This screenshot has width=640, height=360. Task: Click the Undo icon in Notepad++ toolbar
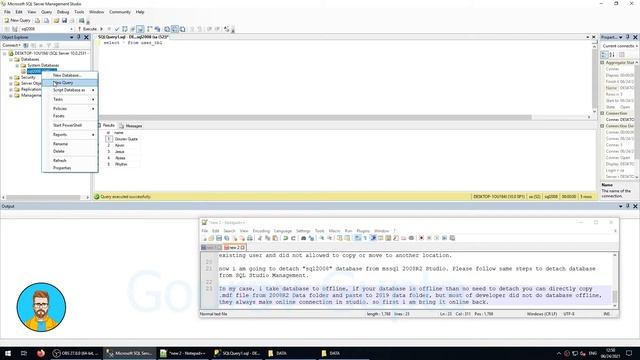click(285, 238)
